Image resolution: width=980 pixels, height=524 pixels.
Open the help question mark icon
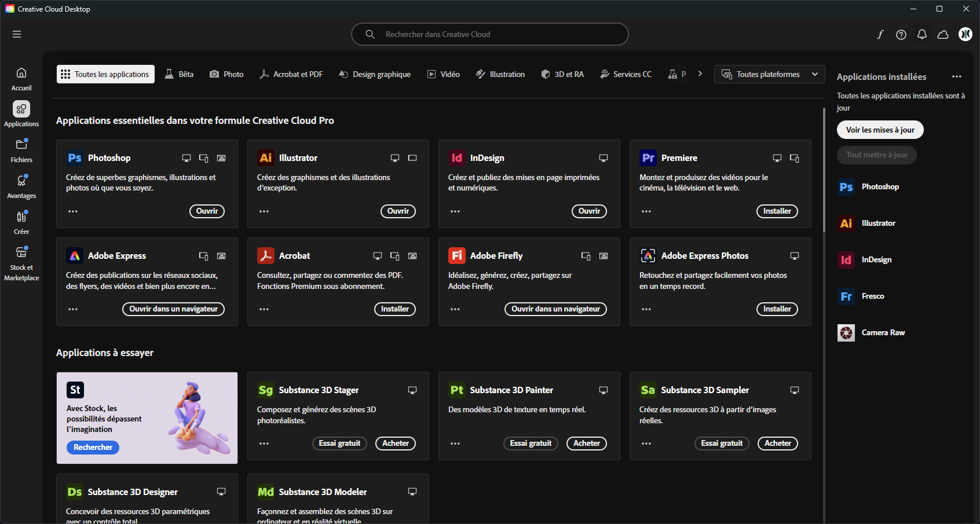901,35
